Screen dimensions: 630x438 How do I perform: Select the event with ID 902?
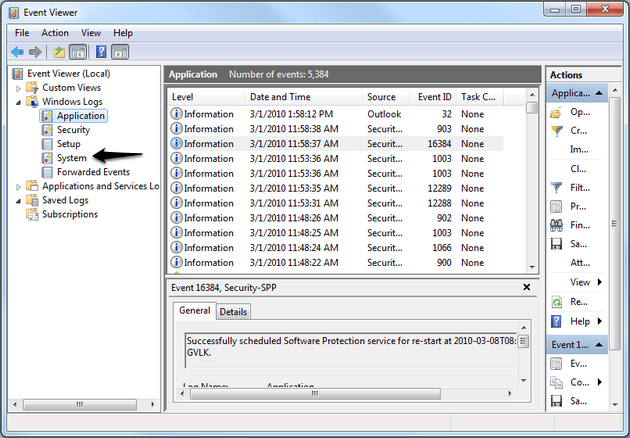tap(335, 218)
